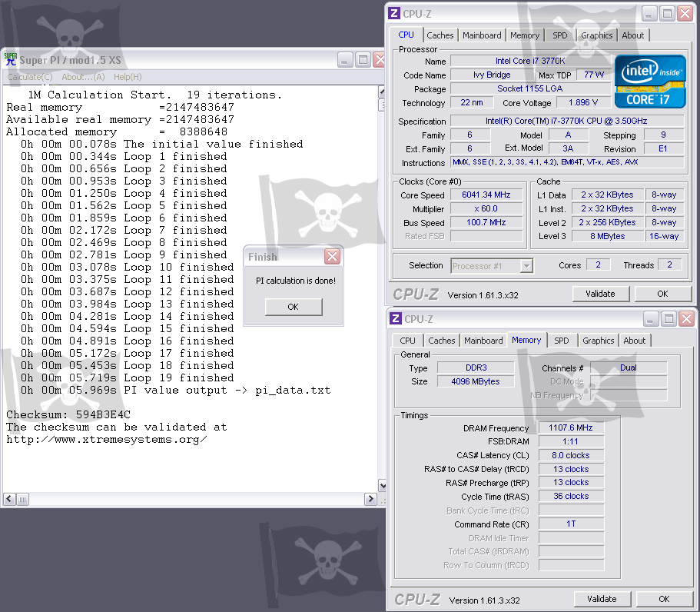Screen dimensions: 700x612
Task: Open the About...(A) menu in Super PI
Action: click(x=83, y=77)
